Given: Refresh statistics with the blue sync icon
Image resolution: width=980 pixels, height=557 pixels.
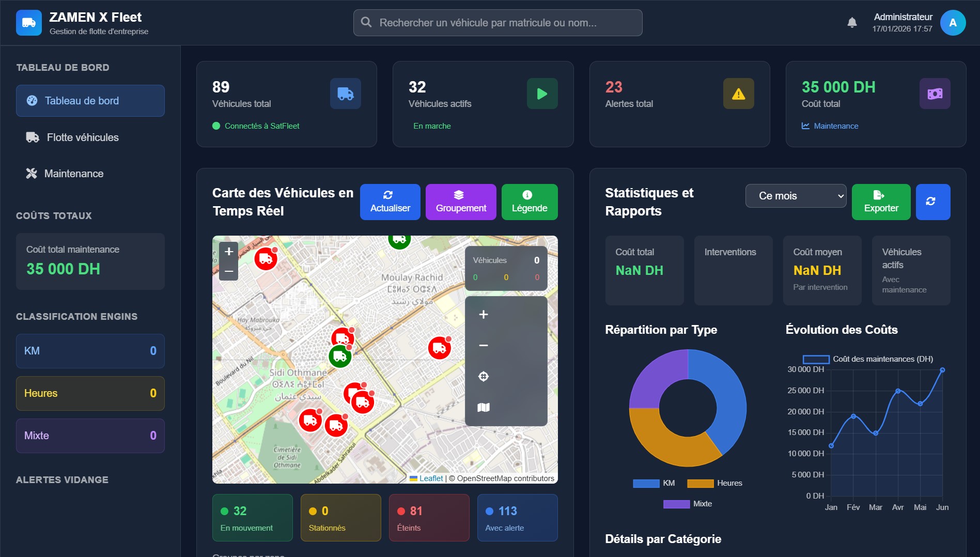Looking at the screenshot, I should [932, 202].
